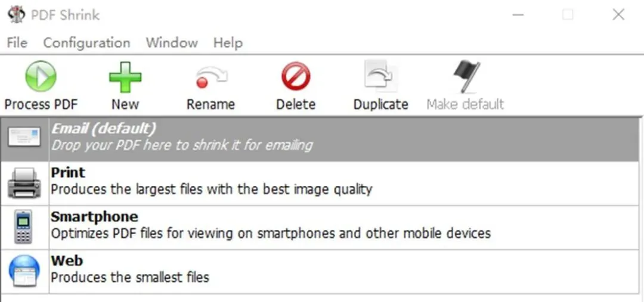The width and height of the screenshot is (644, 302).
Task: Select the Email envelope icon
Action: (x=24, y=138)
